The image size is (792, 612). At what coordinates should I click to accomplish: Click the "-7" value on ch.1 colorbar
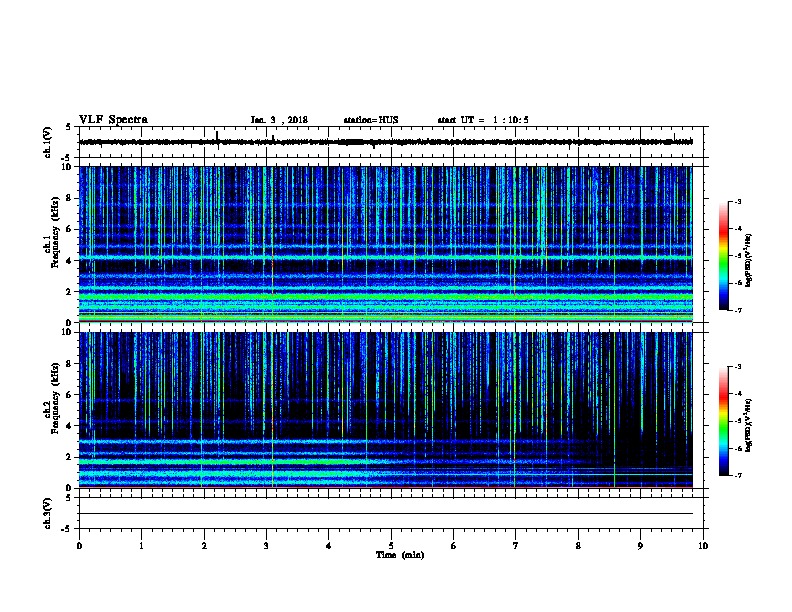(x=738, y=310)
